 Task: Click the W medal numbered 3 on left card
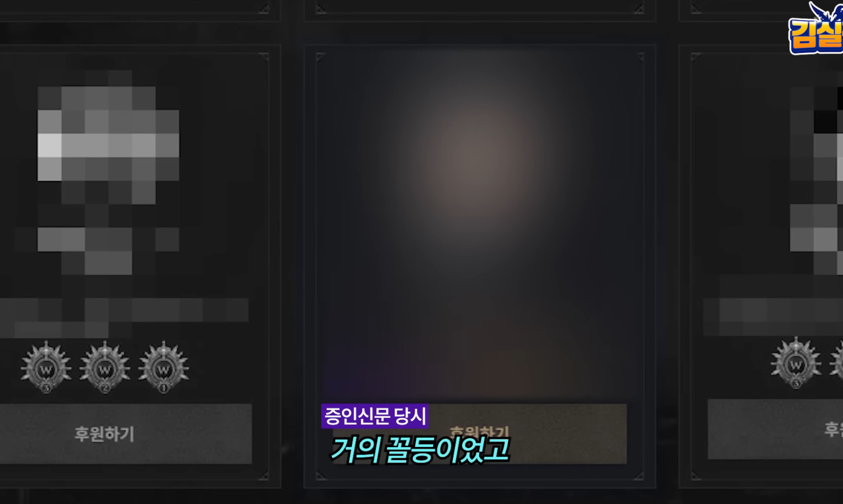(x=46, y=367)
